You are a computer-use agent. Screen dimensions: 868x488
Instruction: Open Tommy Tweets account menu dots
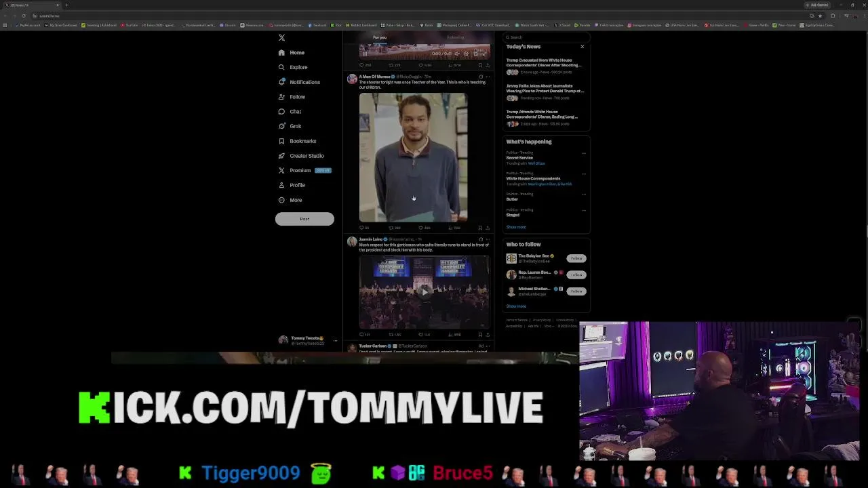(x=335, y=341)
